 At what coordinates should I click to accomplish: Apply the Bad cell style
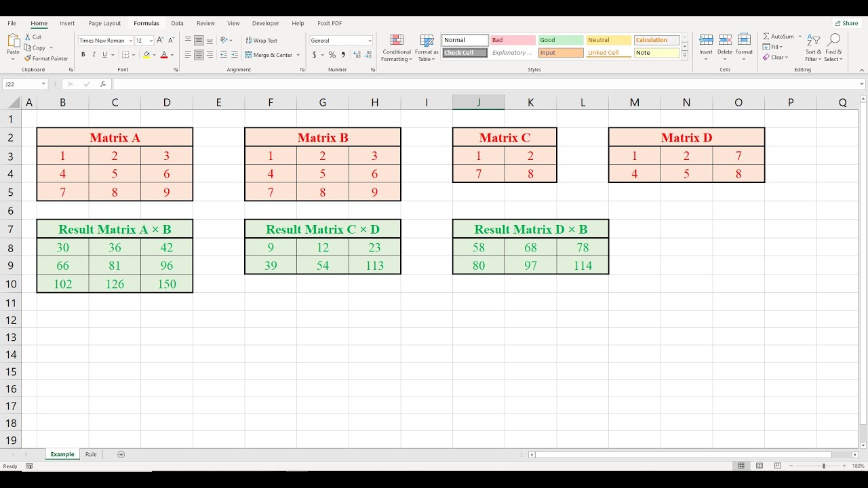[x=513, y=40]
